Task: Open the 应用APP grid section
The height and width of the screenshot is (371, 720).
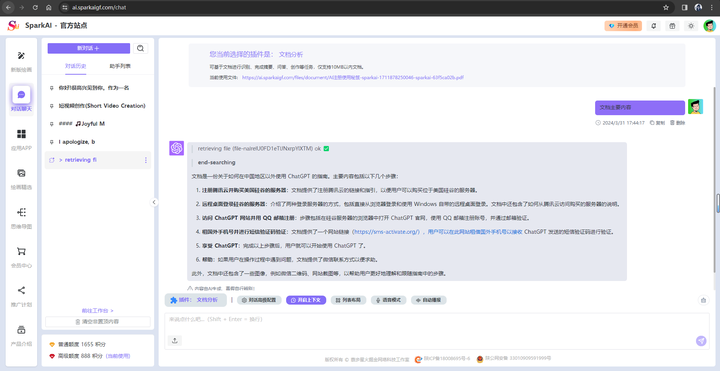Action: point(21,140)
